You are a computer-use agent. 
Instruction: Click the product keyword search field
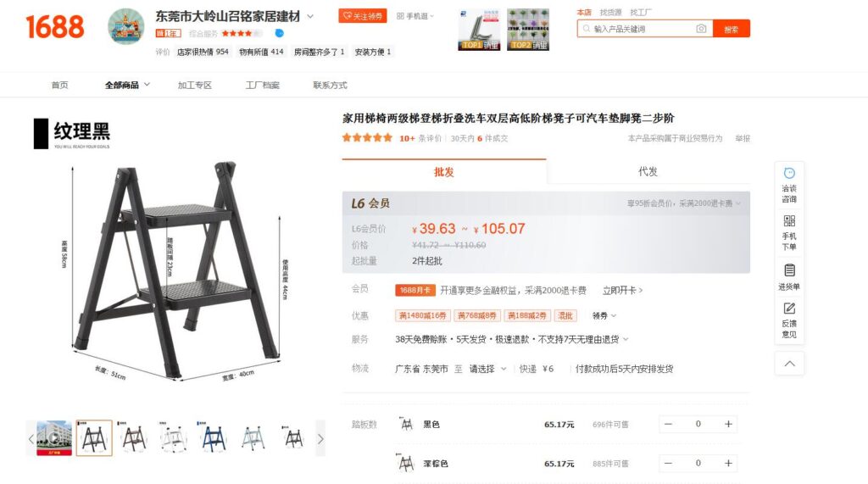pyautogui.click(x=643, y=29)
